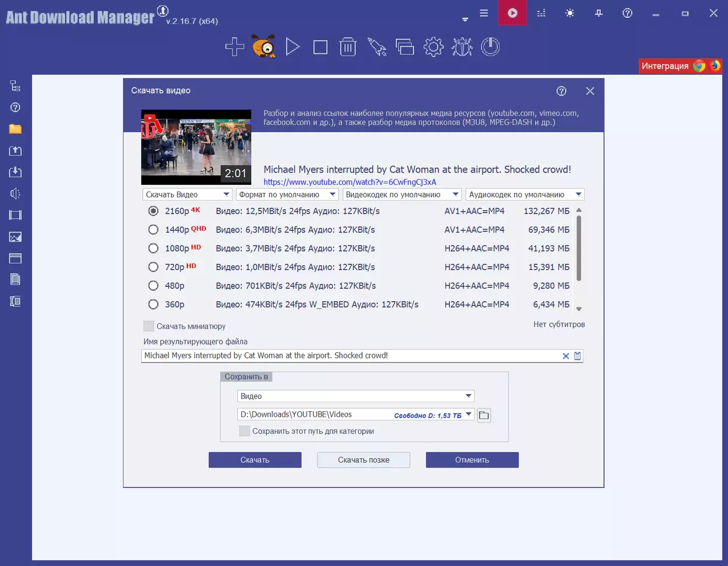Open the hamburger main menu

click(484, 13)
